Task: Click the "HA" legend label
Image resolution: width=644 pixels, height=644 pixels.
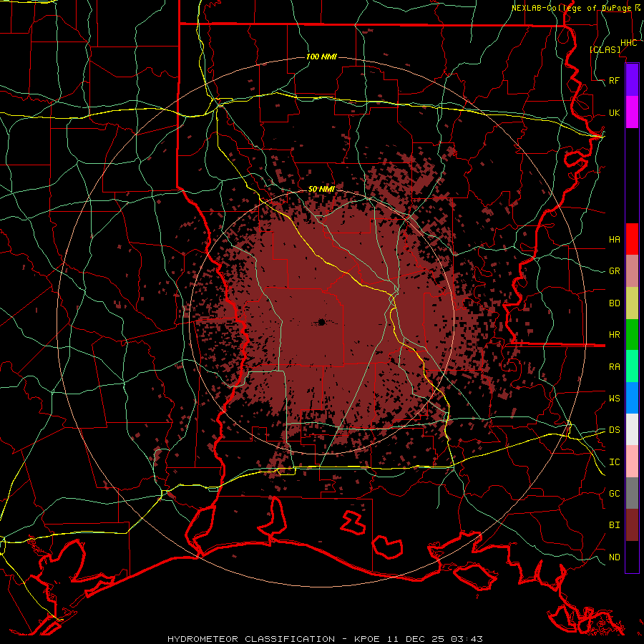Action: [x=615, y=240]
